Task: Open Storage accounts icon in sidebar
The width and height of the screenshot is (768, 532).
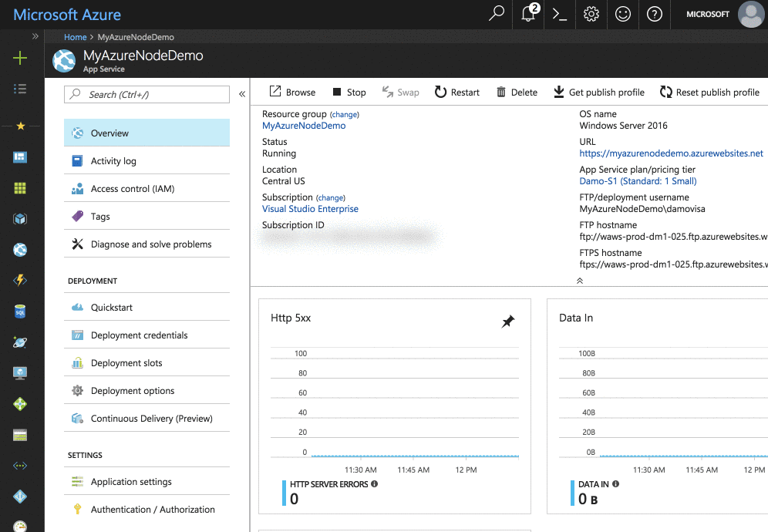Action: point(20,435)
